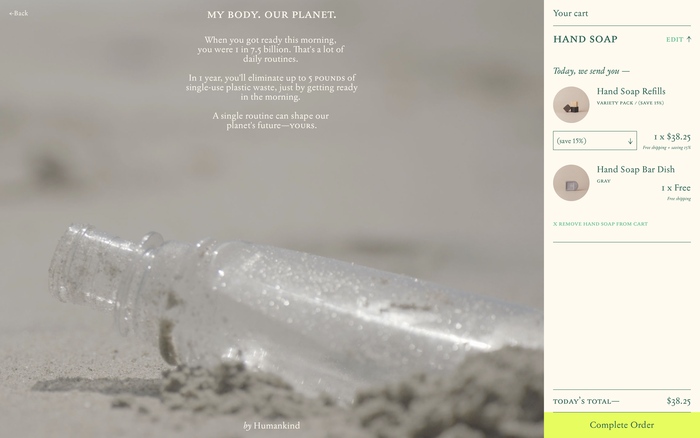Image resolution: width=700 pixels, height=438 pixels.
Task: Open the Hand Soap Bar Dish title
Action: tap(636, 169)
